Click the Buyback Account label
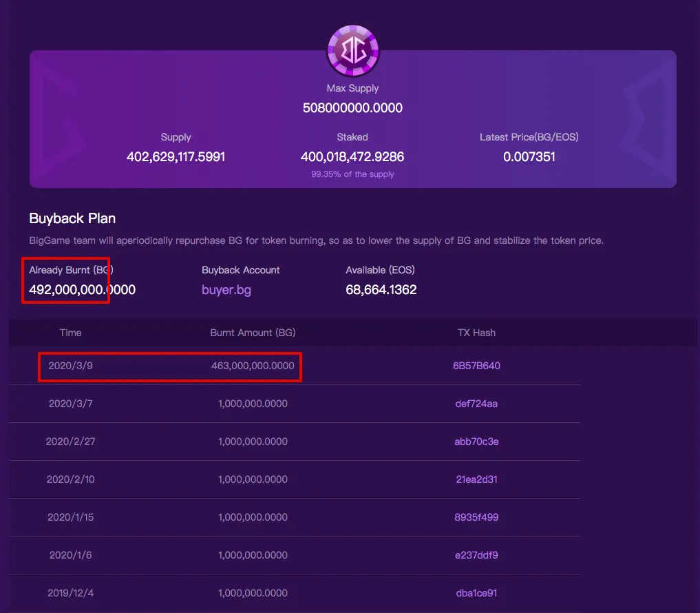This screenshot has height=613, width=700. pos(241,270)
